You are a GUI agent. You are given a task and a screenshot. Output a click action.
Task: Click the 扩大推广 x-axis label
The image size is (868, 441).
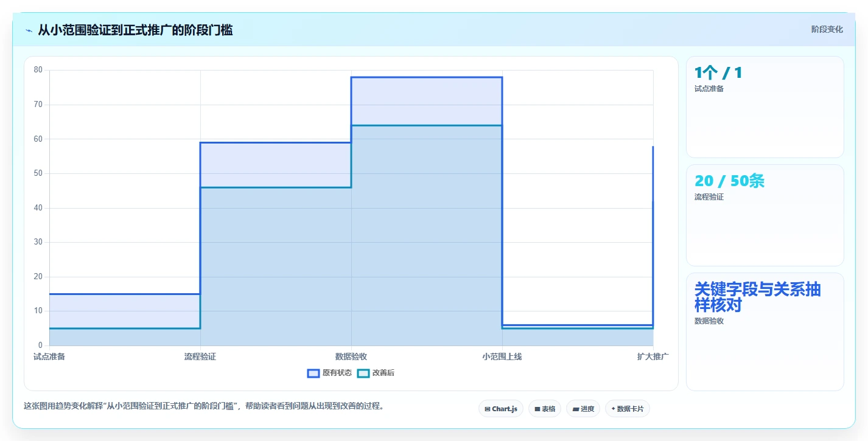coord(653,356)
